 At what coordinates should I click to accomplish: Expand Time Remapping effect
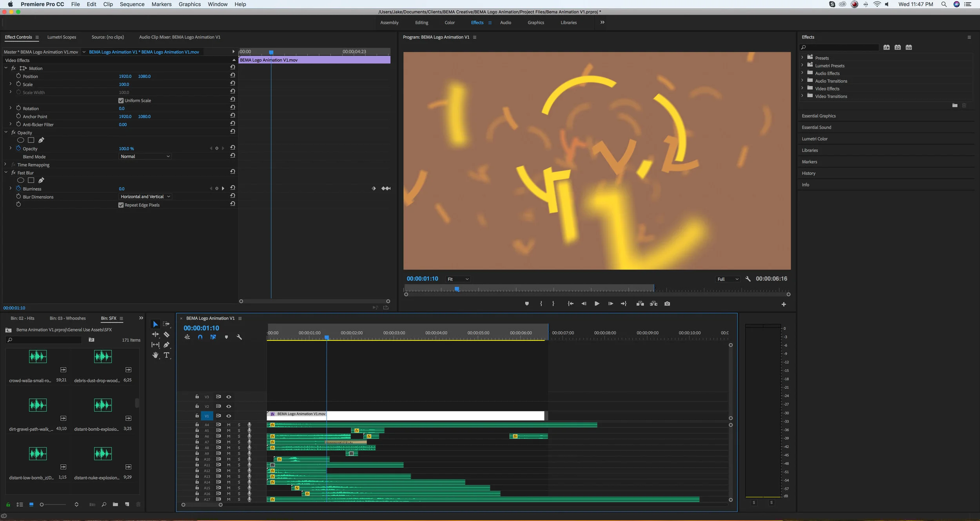5,165
